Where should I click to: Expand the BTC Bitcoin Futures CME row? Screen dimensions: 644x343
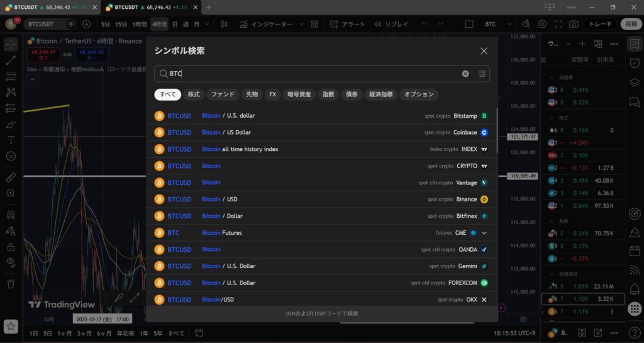484,233
